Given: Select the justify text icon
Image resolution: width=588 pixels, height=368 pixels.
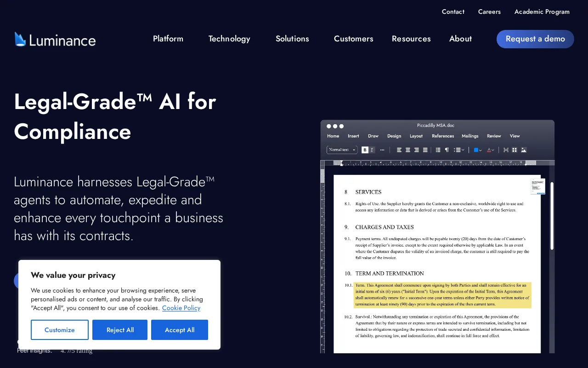Looking at the screenshot, I should 425,150.
